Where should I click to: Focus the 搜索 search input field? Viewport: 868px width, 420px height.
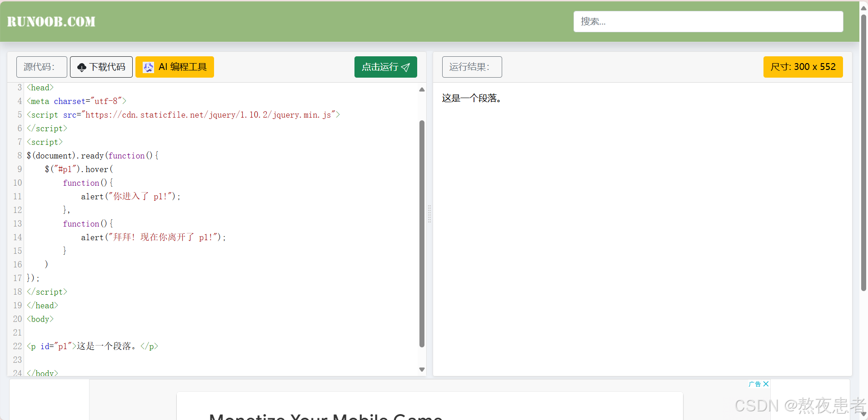(708, 21)
